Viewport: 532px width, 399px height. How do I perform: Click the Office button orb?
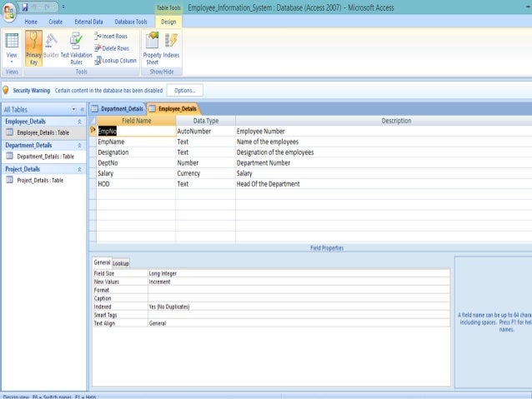9,12
